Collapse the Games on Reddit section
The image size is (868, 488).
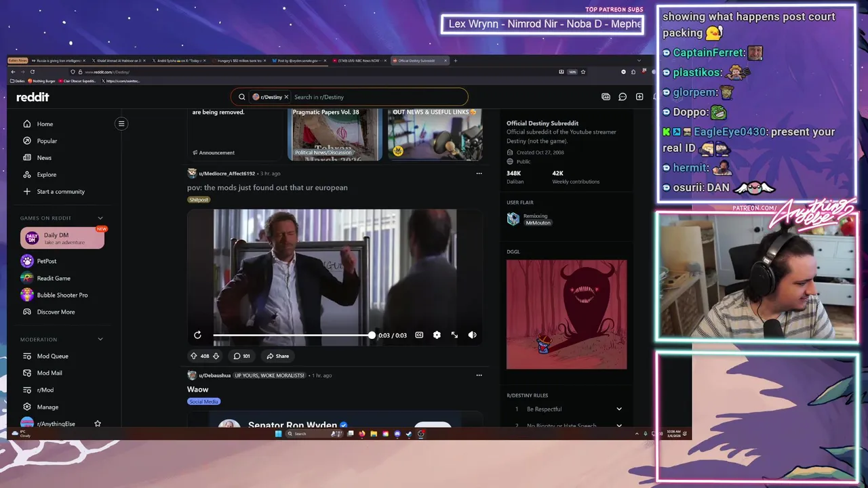pyautogui.click(x=100, y=218)
